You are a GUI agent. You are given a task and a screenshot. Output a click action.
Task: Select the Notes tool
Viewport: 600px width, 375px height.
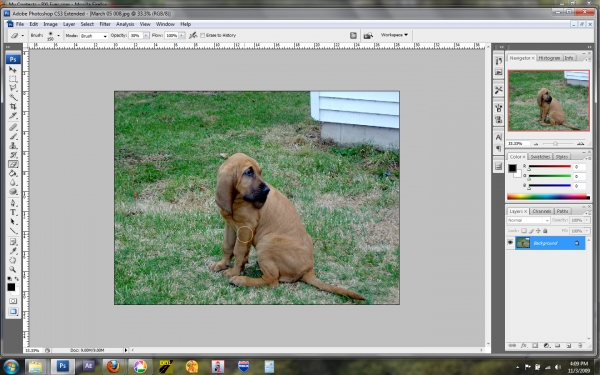point(13,242)
